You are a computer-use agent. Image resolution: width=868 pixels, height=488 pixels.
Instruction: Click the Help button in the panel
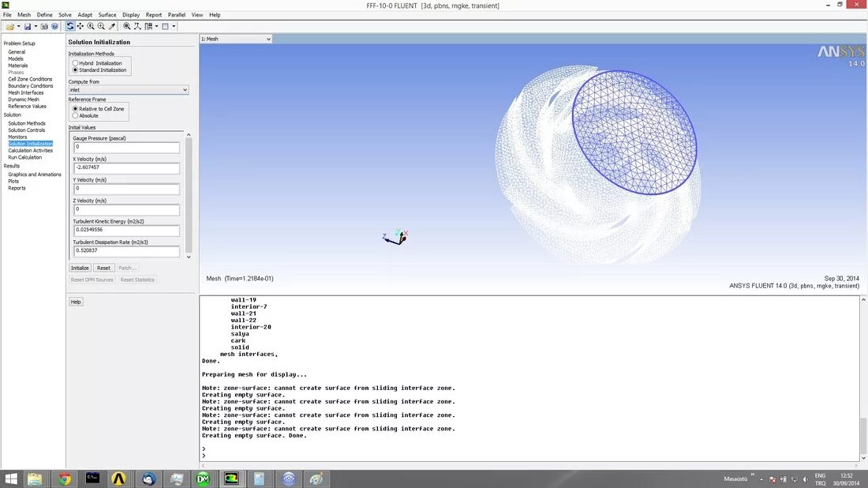pyautogui.click(x=76, y=302)
